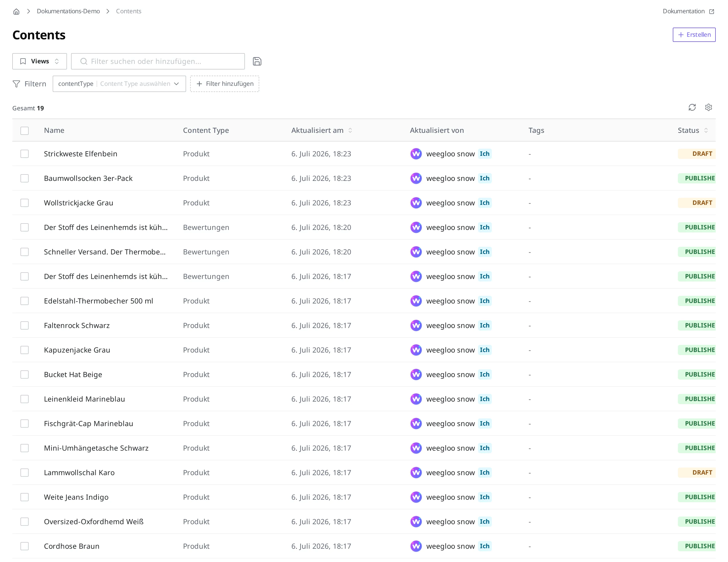728x562 pixels.
Task: Click weegloo avatar in Faltenrock Schwarz row
Action: (x=416, y=325)
